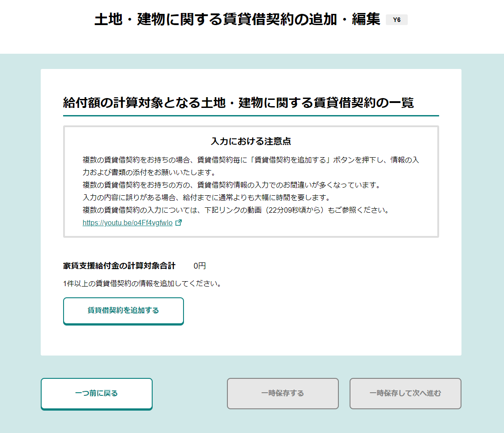This screenshot has width=504, height=433.
Task: Click the line about お間違いが多くなっています
Action: pos(231,185)
